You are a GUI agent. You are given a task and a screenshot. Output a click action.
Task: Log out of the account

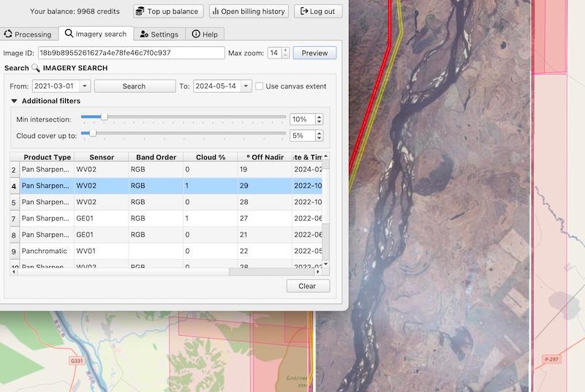point(318,11)
